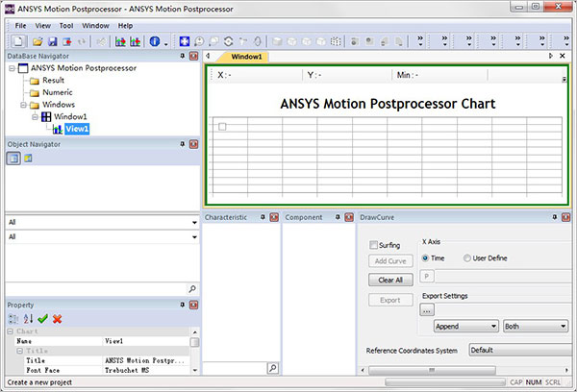Close the DrawCurve panel
577x392 pixels.
pyautogui.click(x=566, y=217)
